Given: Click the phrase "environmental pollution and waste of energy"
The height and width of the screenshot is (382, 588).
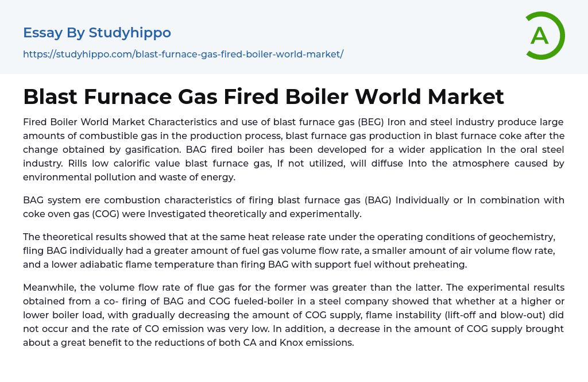Looking at the screenshot, I should (129, 177).
